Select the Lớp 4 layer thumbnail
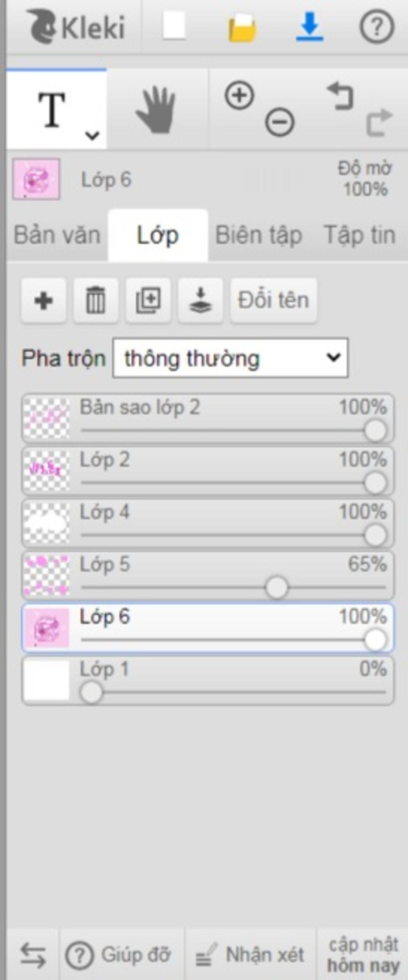This screenshot has width=408, height=980. (x=46, y=523)
